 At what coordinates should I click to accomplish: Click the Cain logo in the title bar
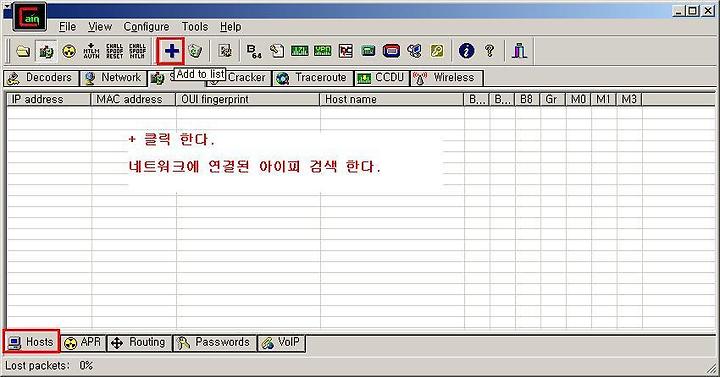tap(29, 17)
